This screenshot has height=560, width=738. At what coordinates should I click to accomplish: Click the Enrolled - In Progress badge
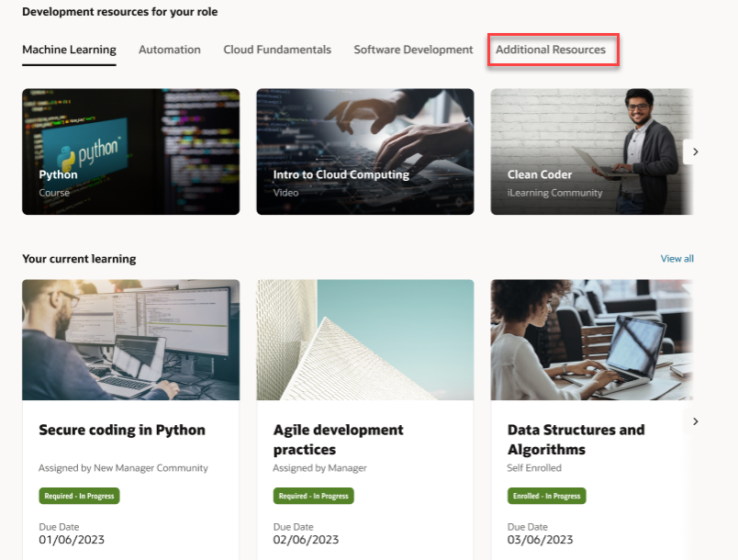click(x=546, y=496)
